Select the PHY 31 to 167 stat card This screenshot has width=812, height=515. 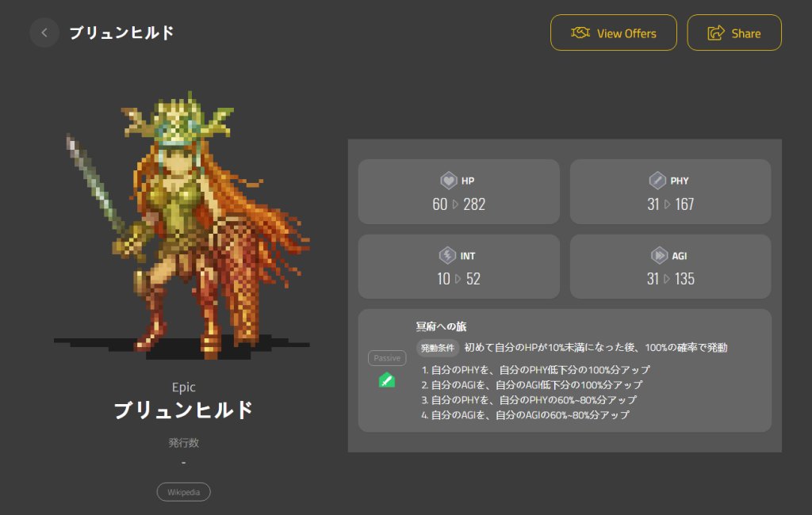pyautogui.click(x=670, y=192)
